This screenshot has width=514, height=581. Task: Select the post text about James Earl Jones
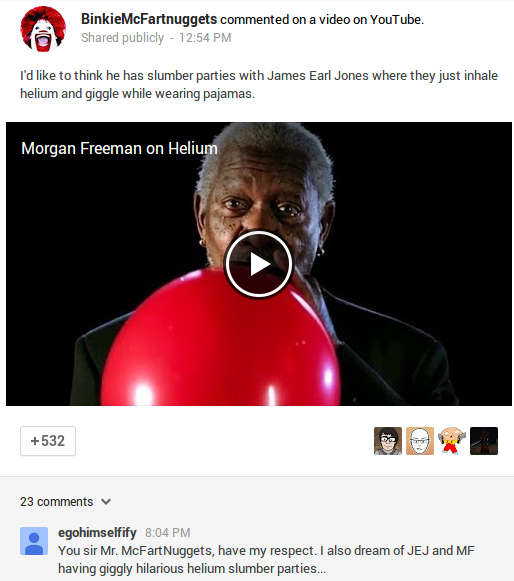[x=259, y=84]
